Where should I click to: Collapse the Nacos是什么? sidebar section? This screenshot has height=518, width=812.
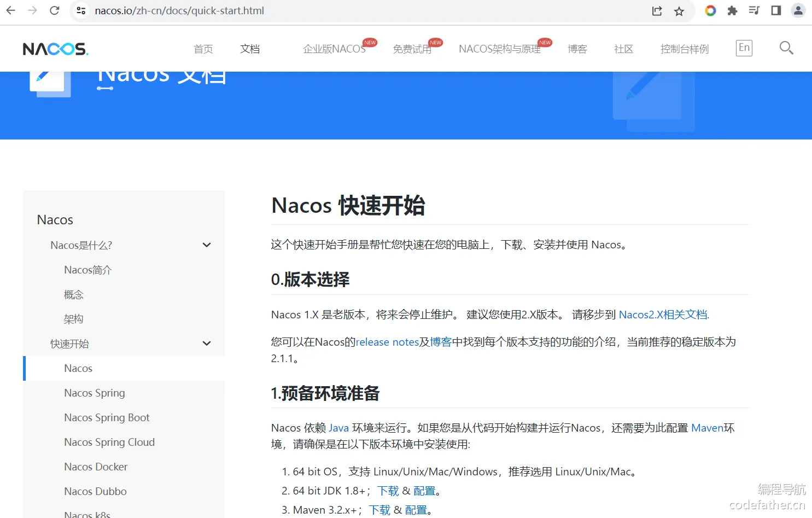click(207, 245)
